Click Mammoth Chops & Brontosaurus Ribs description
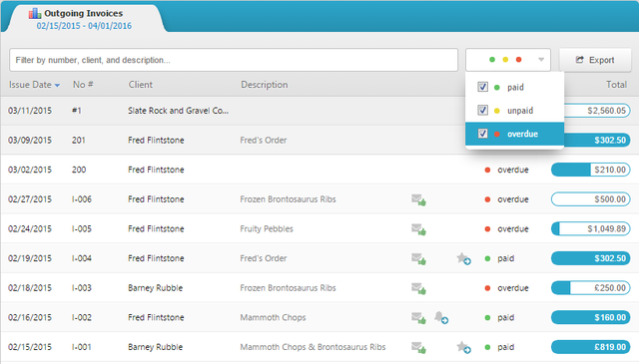 point(313,347)
